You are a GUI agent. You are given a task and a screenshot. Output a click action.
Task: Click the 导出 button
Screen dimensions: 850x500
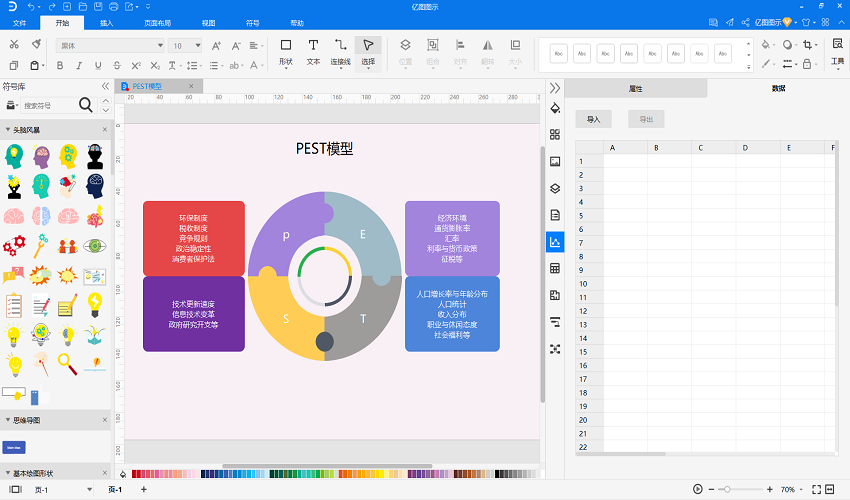point(646,119)
